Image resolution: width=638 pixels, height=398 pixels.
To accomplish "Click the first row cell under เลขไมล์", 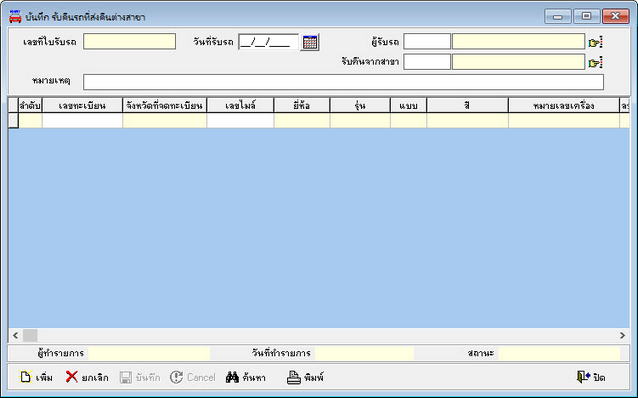I will [240, 120].
